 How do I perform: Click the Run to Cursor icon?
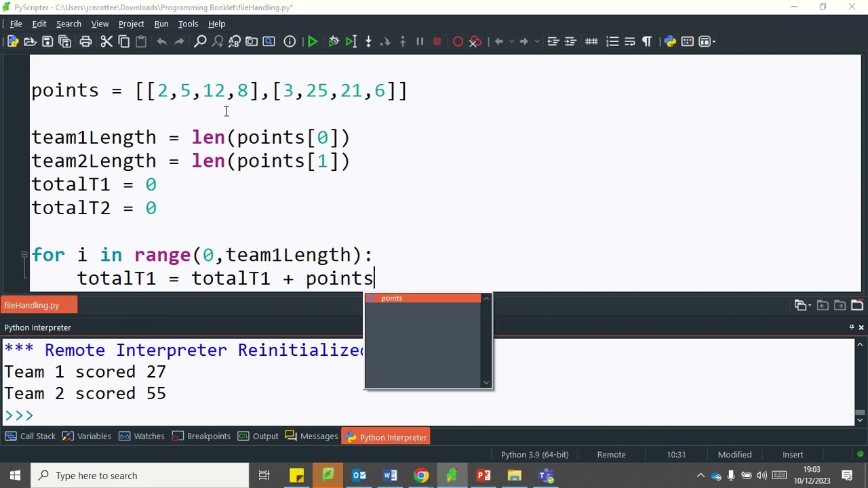351,41
